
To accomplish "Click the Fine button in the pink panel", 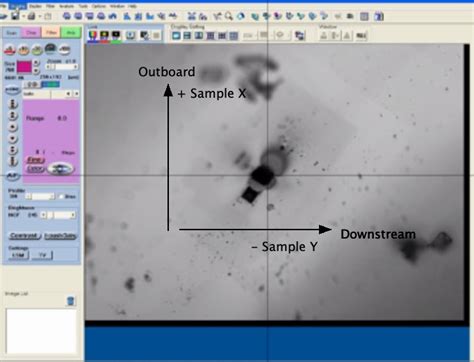I will [35, 160].
